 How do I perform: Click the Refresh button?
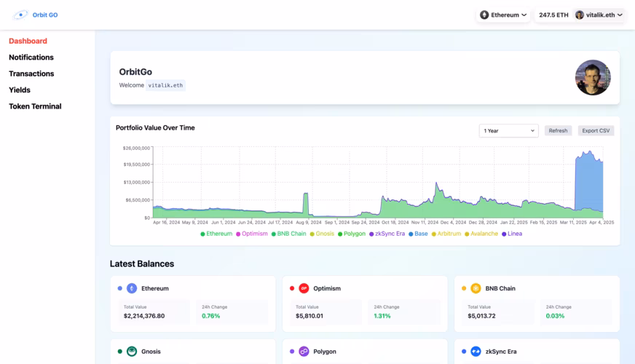point(558,131)
